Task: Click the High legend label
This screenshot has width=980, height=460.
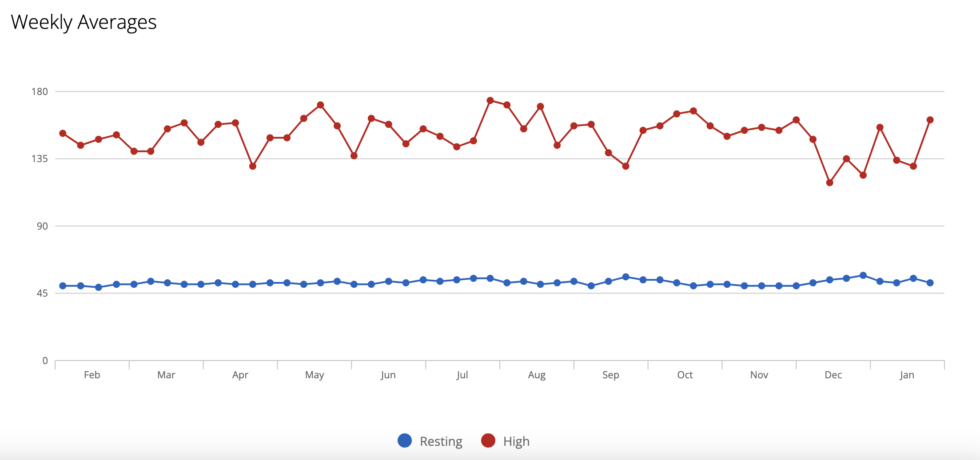Action: coord(516,441)
